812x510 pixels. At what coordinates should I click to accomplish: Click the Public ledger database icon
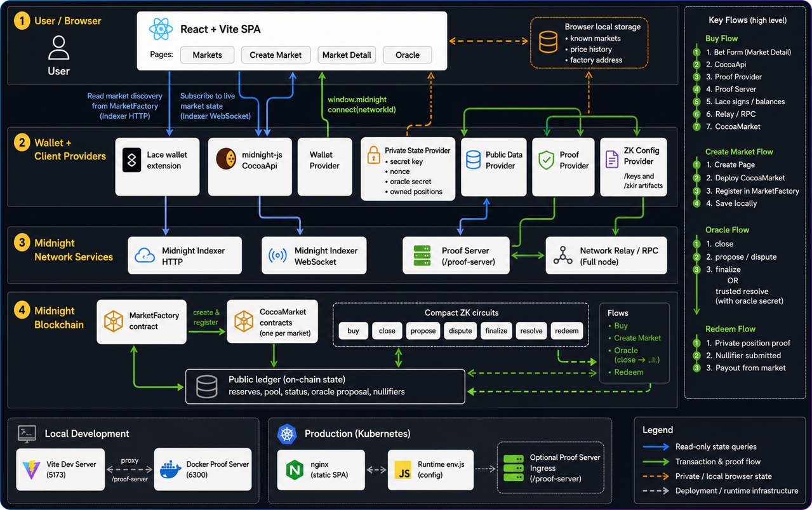tap(207, 386)
